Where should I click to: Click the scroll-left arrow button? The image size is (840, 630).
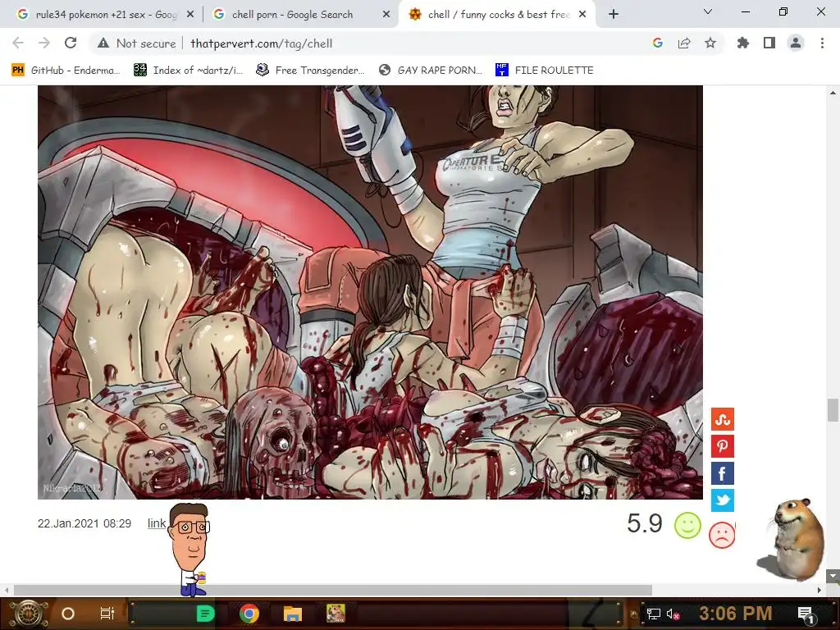6,590
